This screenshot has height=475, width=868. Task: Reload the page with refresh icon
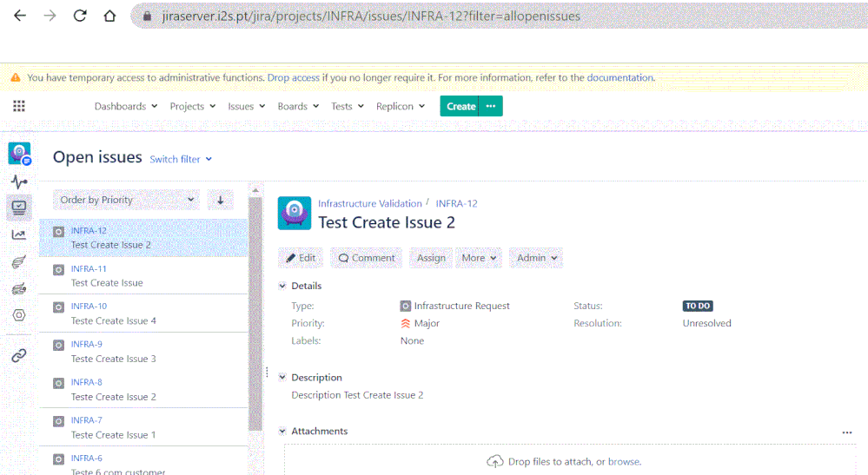80,16
